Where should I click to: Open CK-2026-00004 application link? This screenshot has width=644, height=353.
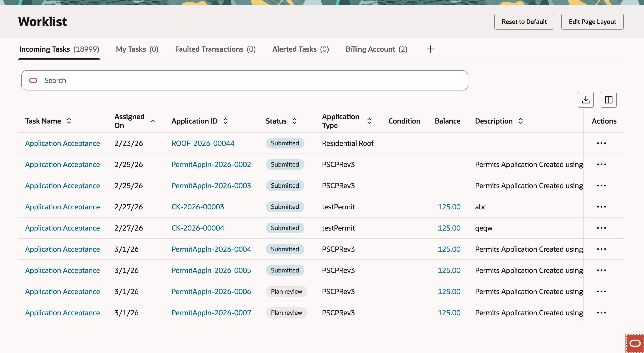click(197, 228)
